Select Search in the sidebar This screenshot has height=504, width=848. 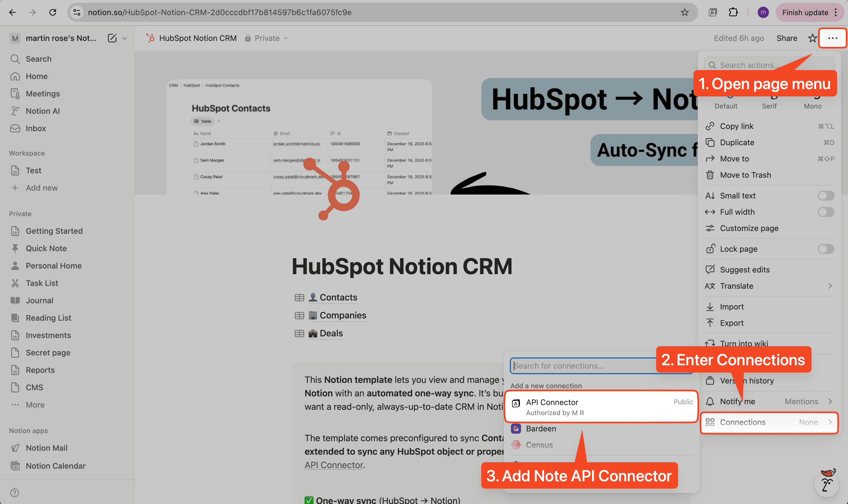click(x=38, y=59)
